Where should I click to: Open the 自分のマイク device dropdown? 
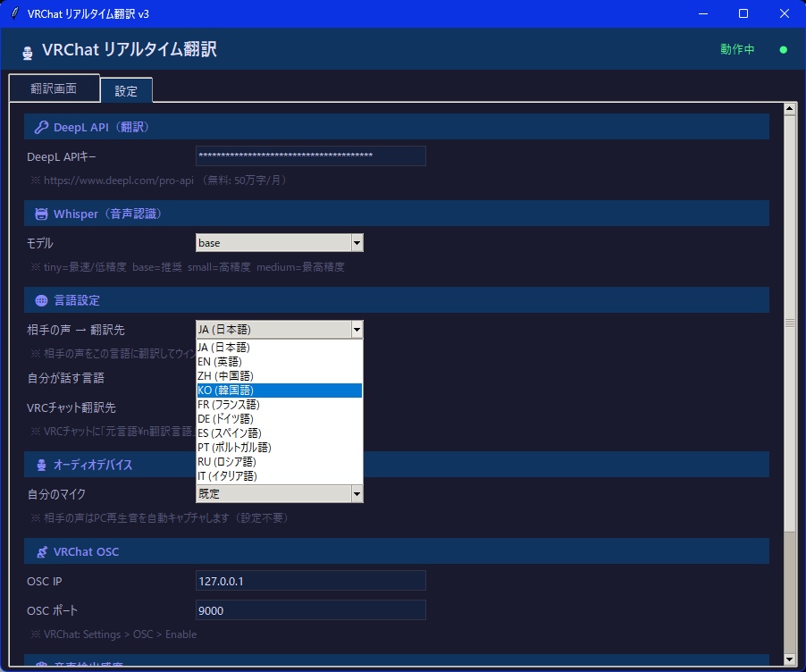click(356, 493)
